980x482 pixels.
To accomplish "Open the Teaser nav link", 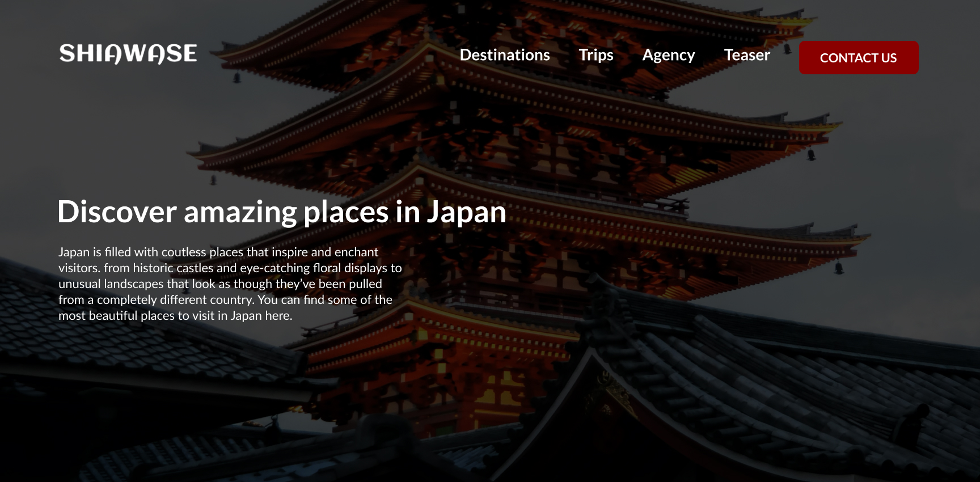I will pyautogui.click(x=747, y=55).
